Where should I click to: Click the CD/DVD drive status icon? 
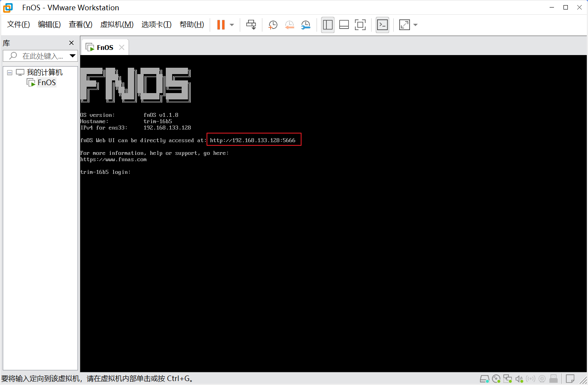tap(496, 379)
